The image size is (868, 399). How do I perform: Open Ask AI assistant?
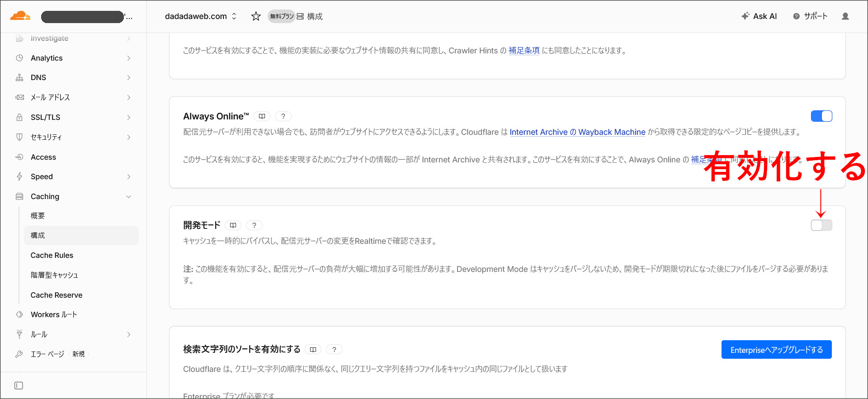pos(759,16)
